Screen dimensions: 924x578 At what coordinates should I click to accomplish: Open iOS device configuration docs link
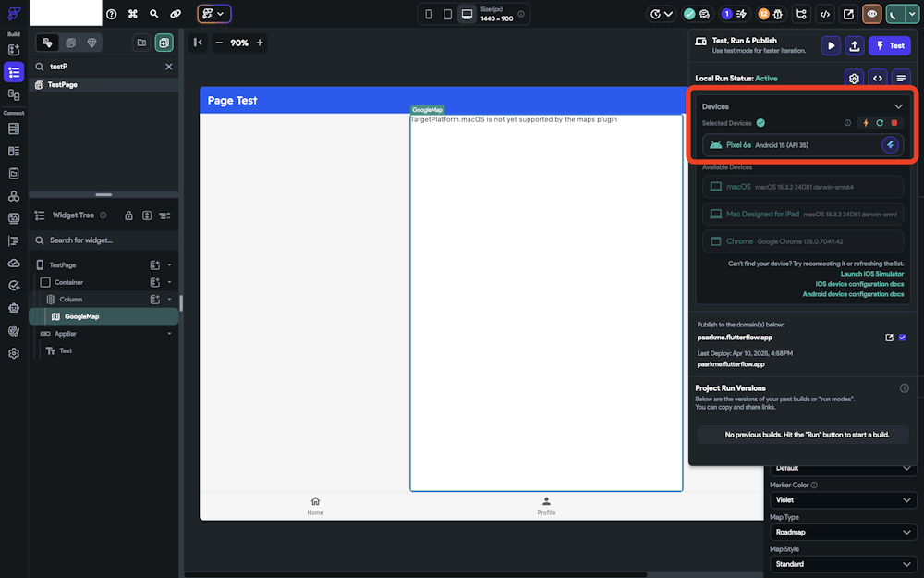tap(859, 284)
